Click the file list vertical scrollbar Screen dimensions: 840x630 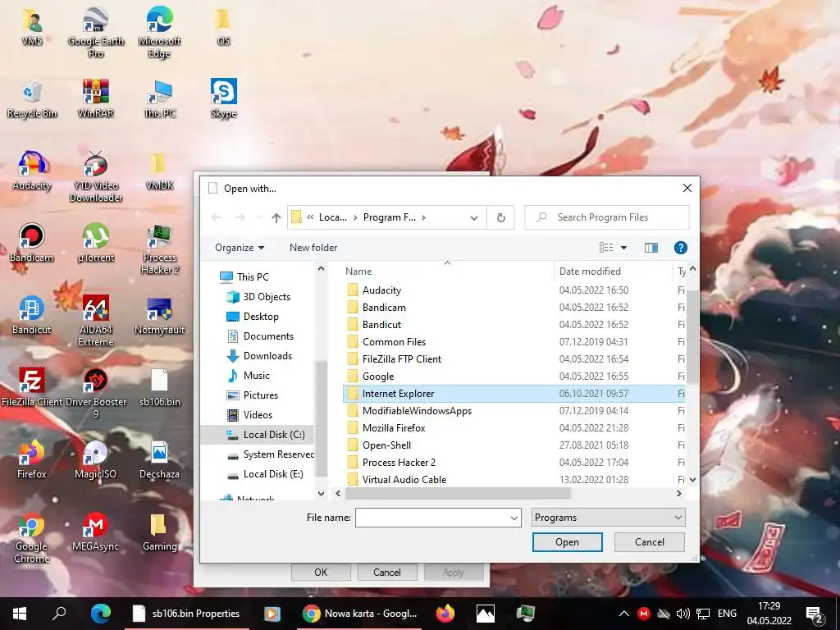coord(692,336)
